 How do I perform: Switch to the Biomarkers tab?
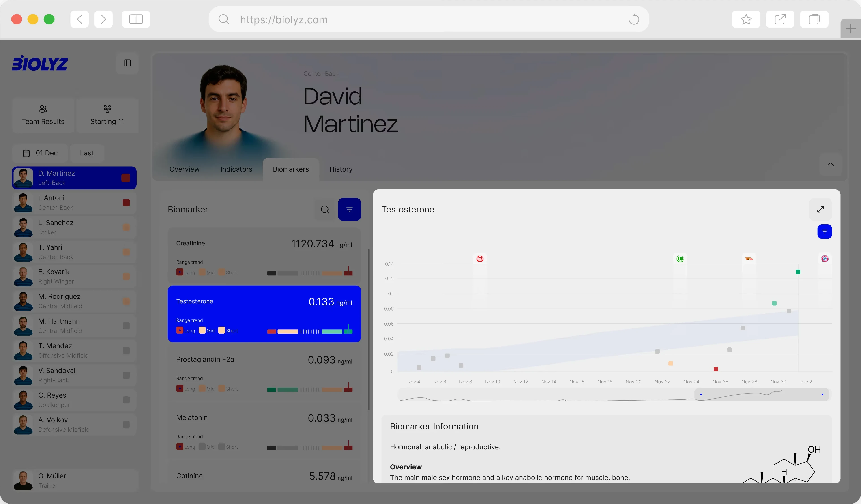point(291,169)
